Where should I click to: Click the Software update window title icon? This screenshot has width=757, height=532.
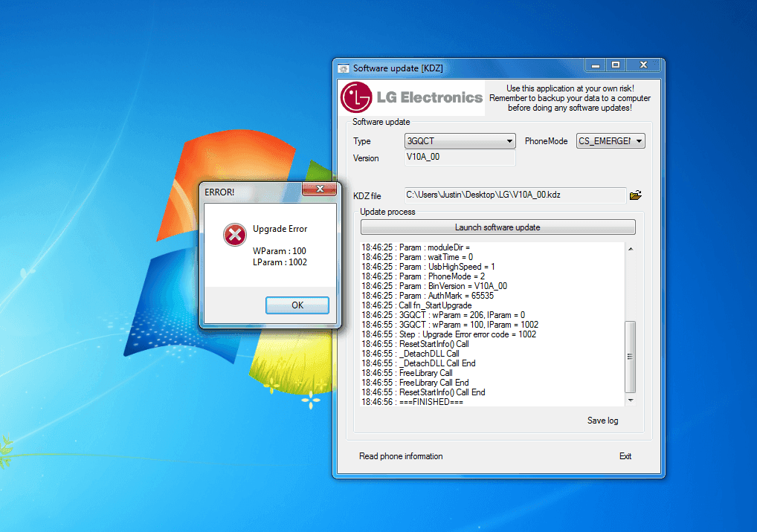coord(344,68)
